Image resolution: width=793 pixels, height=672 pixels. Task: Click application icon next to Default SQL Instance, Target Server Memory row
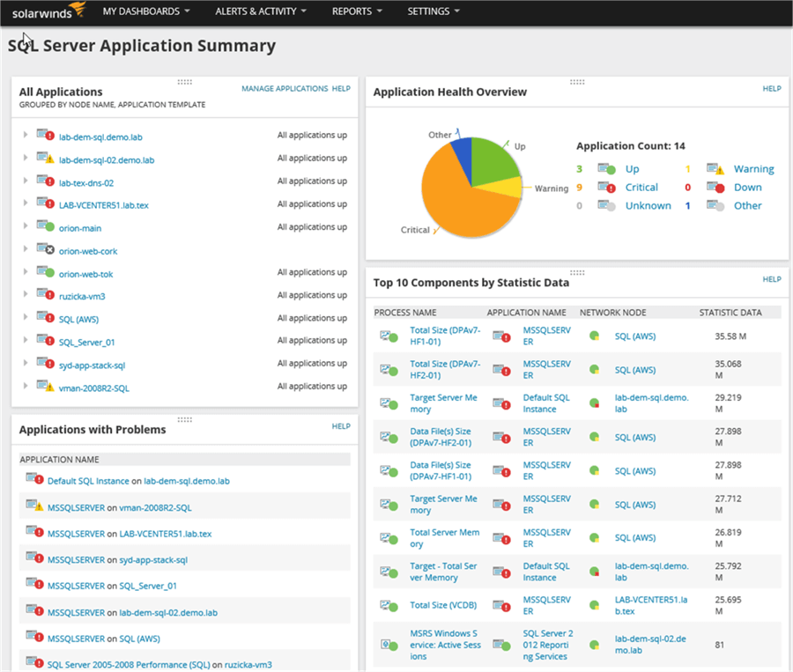501,403
